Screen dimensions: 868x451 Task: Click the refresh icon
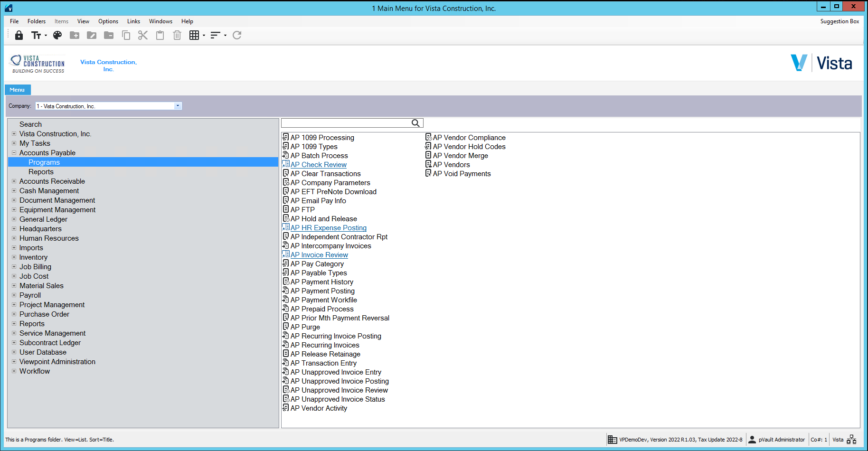point(237,35)
